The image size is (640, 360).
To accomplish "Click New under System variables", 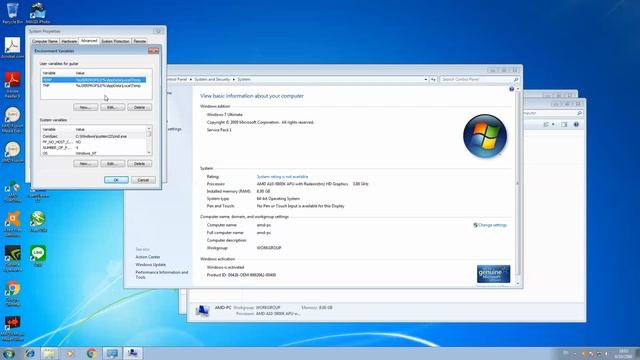I will click(x=85, y=164).
